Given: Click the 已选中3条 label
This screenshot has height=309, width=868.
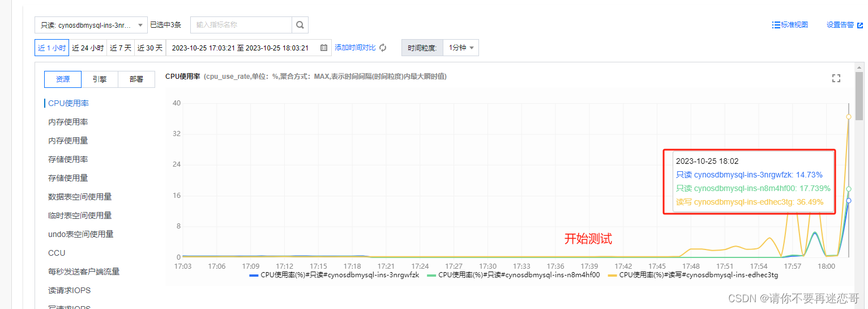Looking at the screenshot, I should pos(165,25).
